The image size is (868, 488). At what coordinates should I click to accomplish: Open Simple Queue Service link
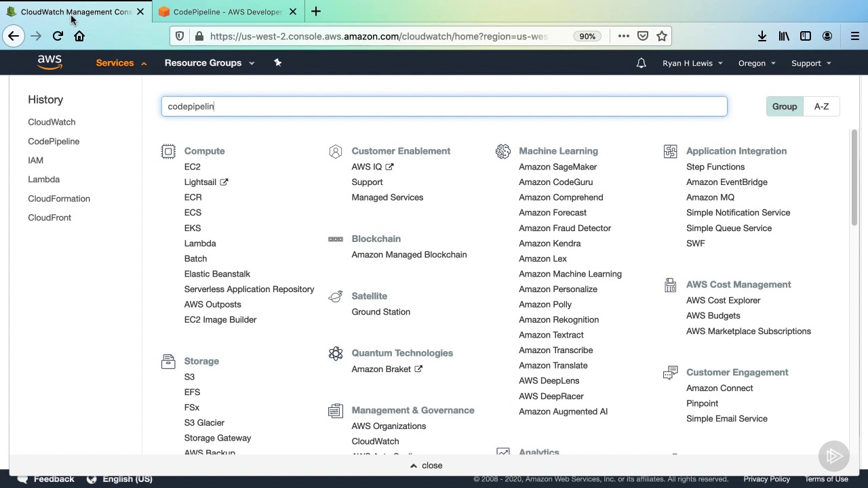[x=729, y=228]
